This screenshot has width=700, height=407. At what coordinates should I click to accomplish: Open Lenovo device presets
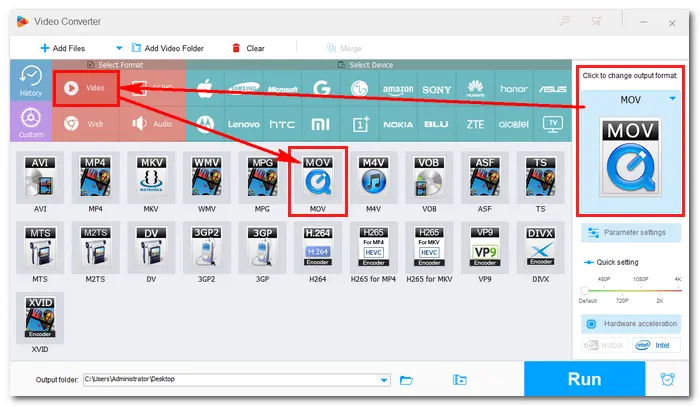[x=243, y=124]
